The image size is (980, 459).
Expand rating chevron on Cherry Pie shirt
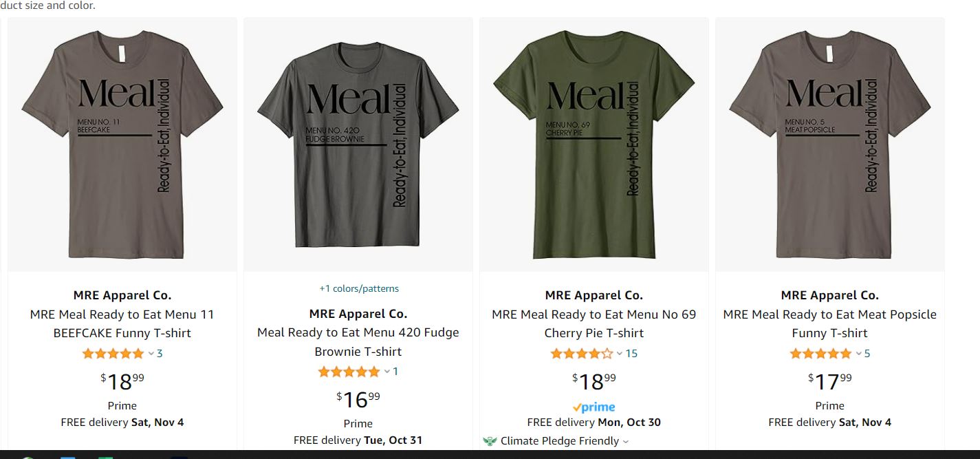click(619, 354)
